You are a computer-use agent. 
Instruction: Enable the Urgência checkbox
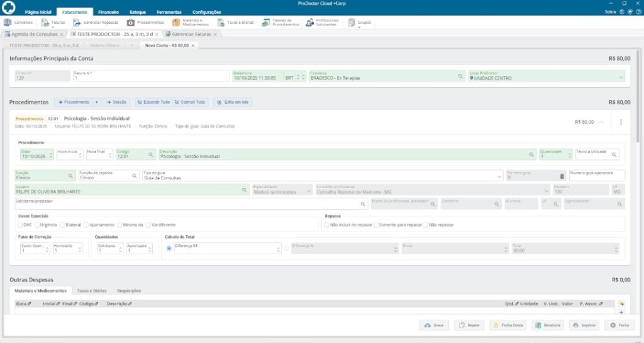38,225
